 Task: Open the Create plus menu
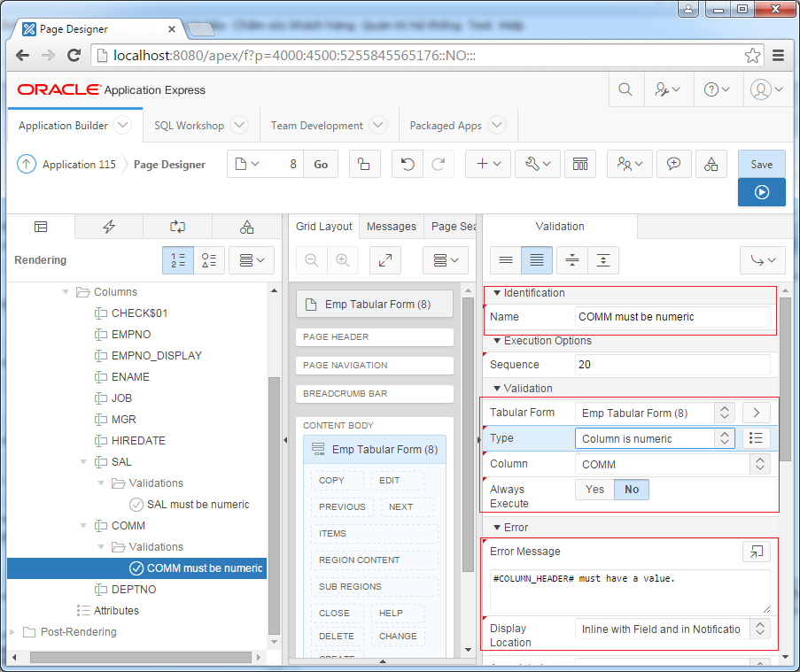point(488,164)
